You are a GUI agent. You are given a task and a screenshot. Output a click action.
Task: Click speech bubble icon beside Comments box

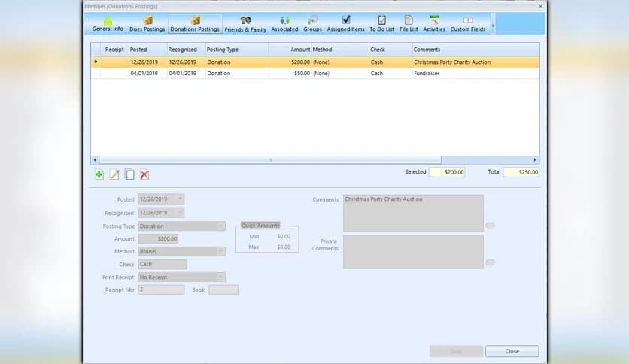[490, 226]
